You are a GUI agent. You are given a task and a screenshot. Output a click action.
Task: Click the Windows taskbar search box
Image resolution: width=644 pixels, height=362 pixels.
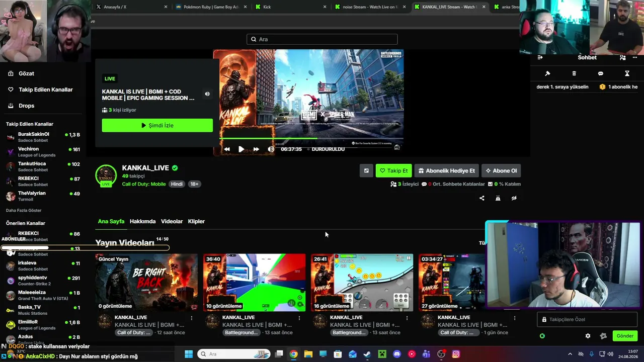click(234, 354)
